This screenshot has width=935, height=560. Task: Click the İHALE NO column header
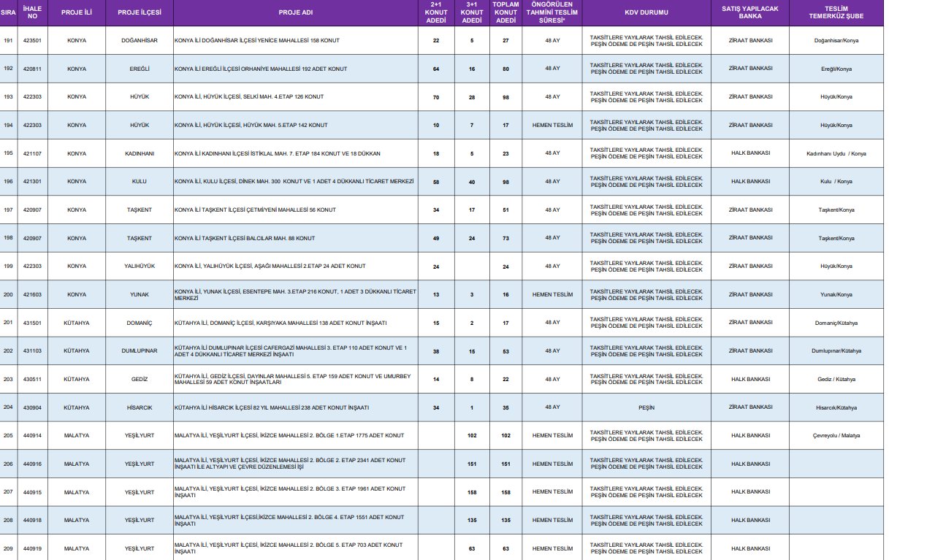coord(32,12)
